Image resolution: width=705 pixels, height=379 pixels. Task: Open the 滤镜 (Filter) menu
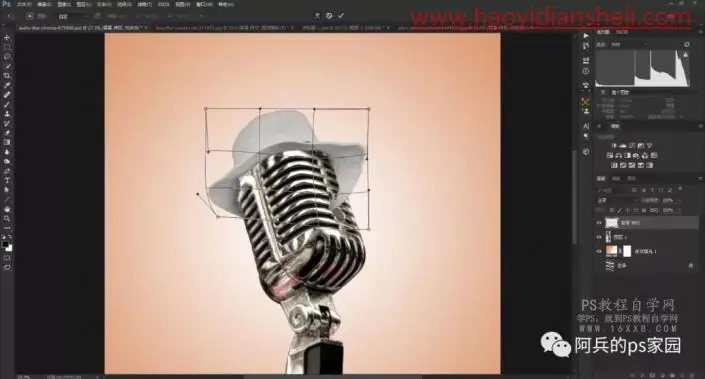click(144, 4)
